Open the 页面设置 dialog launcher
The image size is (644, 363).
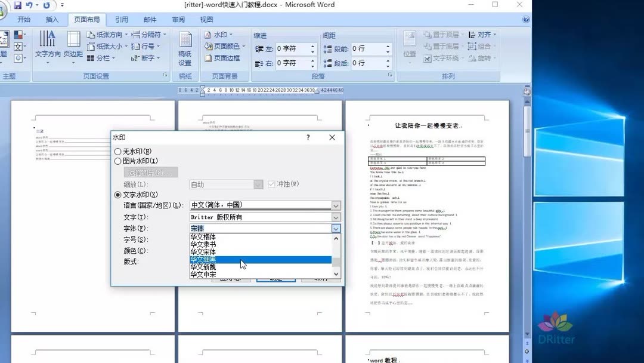pyautogui.click(x=165, y=76)
